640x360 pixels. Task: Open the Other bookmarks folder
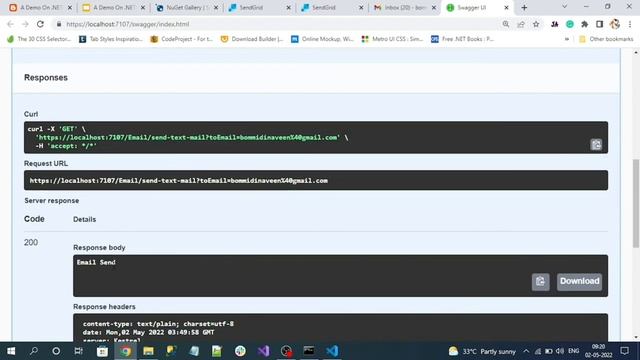606,39
